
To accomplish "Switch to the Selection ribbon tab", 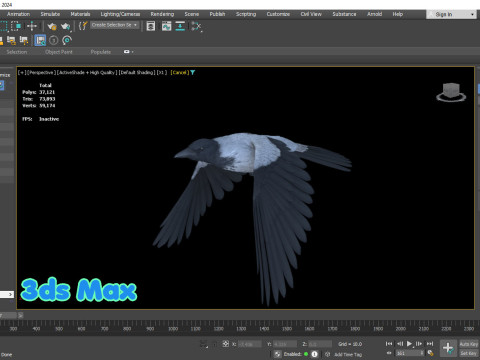I will point(17,52).
